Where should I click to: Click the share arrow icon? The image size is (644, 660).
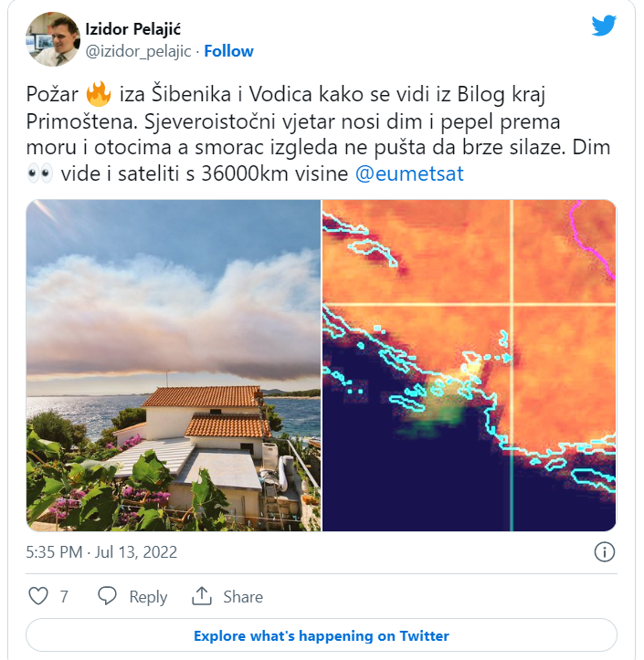pyautogui.click(x=201, y=596)
